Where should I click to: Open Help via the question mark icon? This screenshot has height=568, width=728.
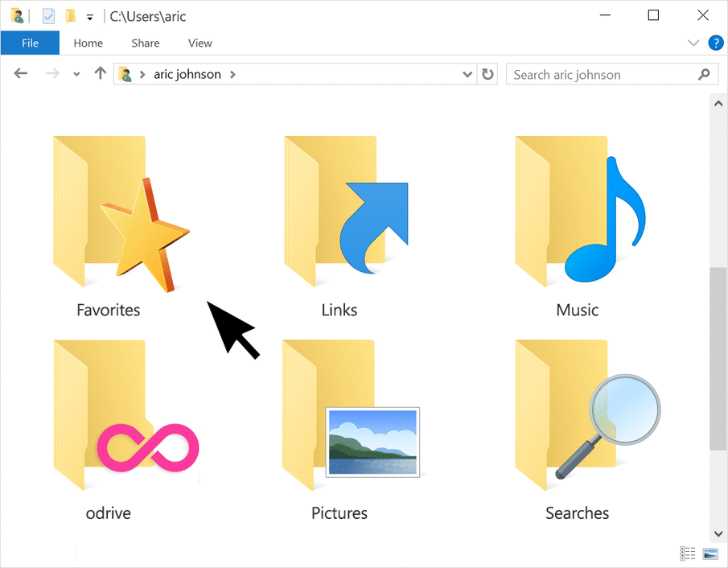tap(716, 43)
